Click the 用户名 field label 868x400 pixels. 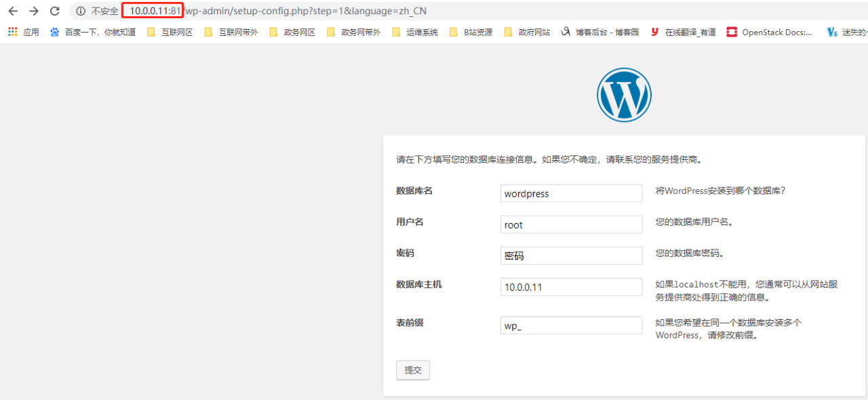pos(410,222)
